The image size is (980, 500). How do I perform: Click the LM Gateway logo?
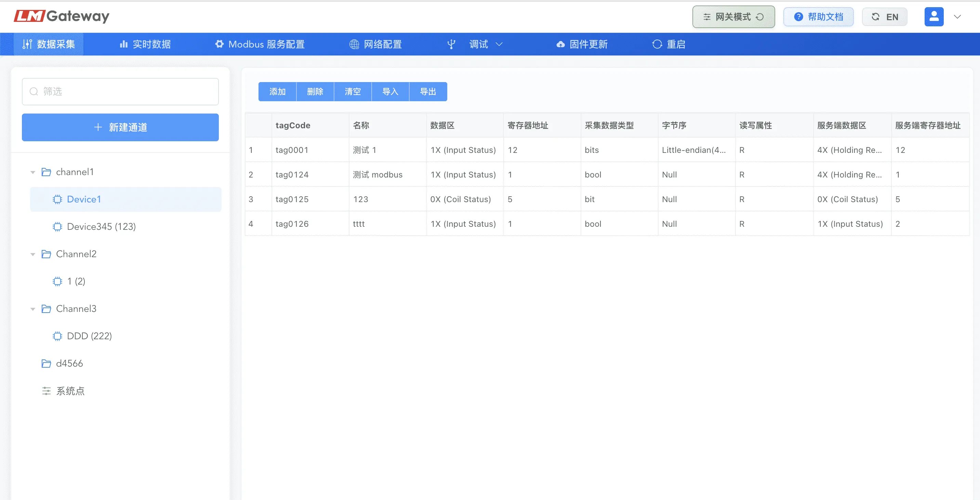coord(62,16)
